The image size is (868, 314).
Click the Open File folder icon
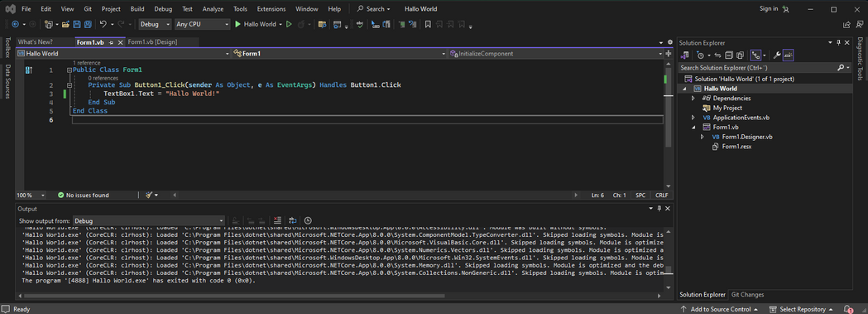tap(65, 24)
